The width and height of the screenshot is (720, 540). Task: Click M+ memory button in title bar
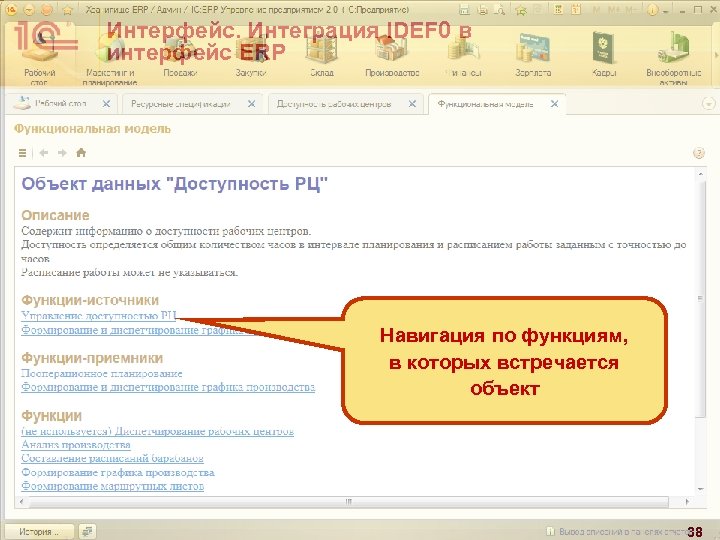pos(613,10)
